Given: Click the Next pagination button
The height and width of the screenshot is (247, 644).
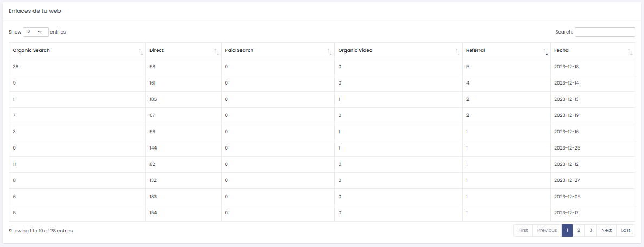Looking at the screenshot, I should click(606, 230).
